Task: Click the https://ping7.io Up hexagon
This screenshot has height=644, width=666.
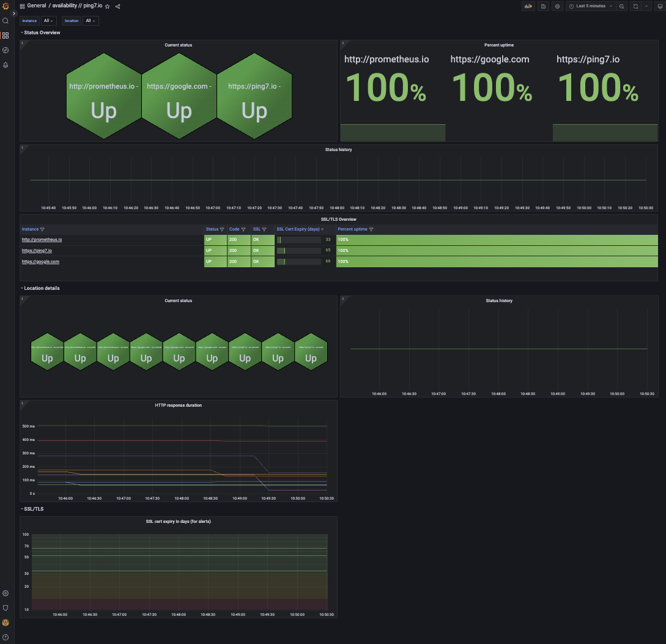Action: [x=254, y=96]
